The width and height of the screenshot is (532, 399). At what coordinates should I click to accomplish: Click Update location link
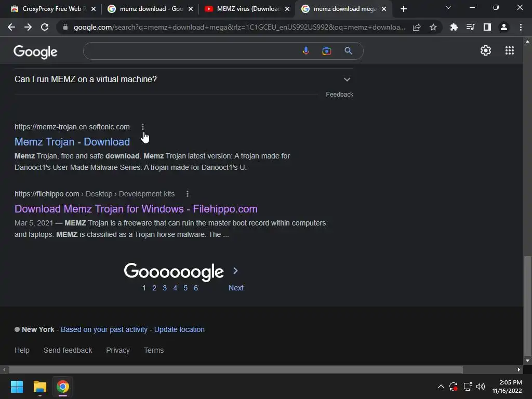pyautogui.click(x=179, y=329)
